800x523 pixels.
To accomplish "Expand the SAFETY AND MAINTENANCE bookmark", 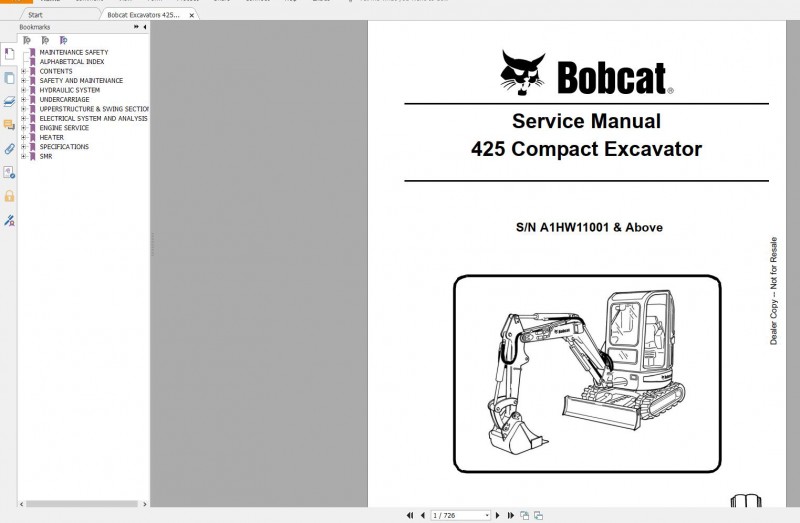I will point(23,80).
